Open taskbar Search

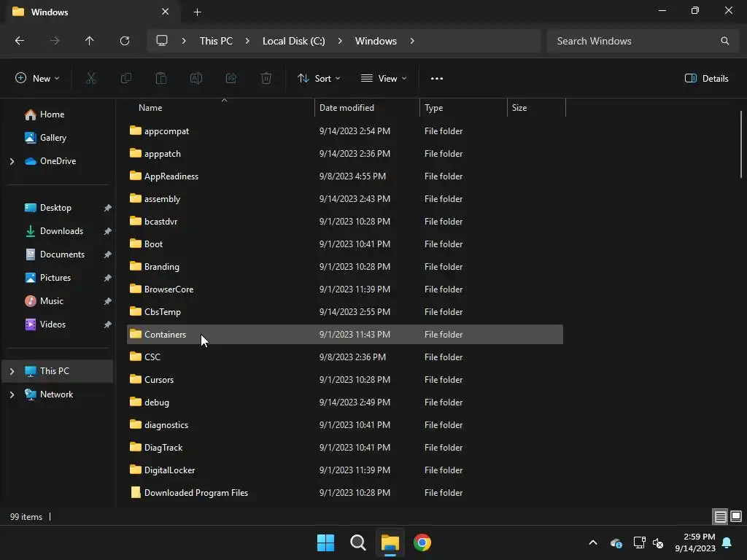coord(357,542)
